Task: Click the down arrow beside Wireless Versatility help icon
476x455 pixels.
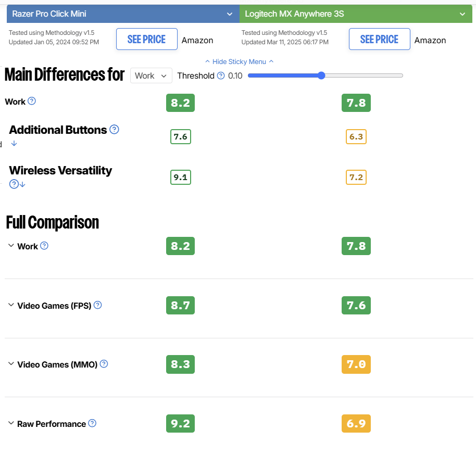Action: (23, 184)
